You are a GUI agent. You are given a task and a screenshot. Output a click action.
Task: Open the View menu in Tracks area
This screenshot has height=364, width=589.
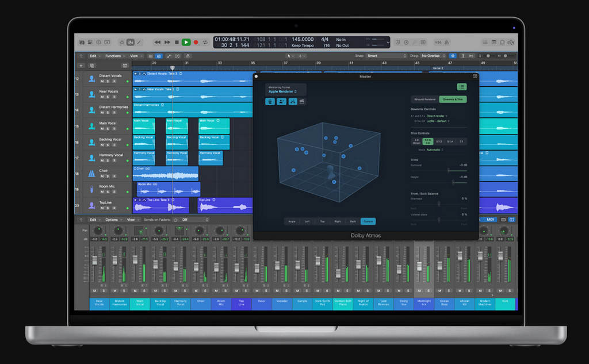(136, 56)
